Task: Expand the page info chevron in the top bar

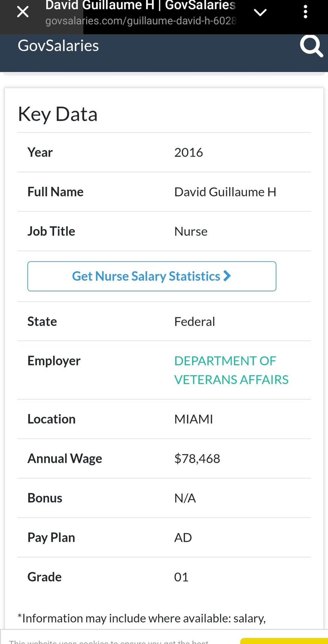Action: click(260, 12)
